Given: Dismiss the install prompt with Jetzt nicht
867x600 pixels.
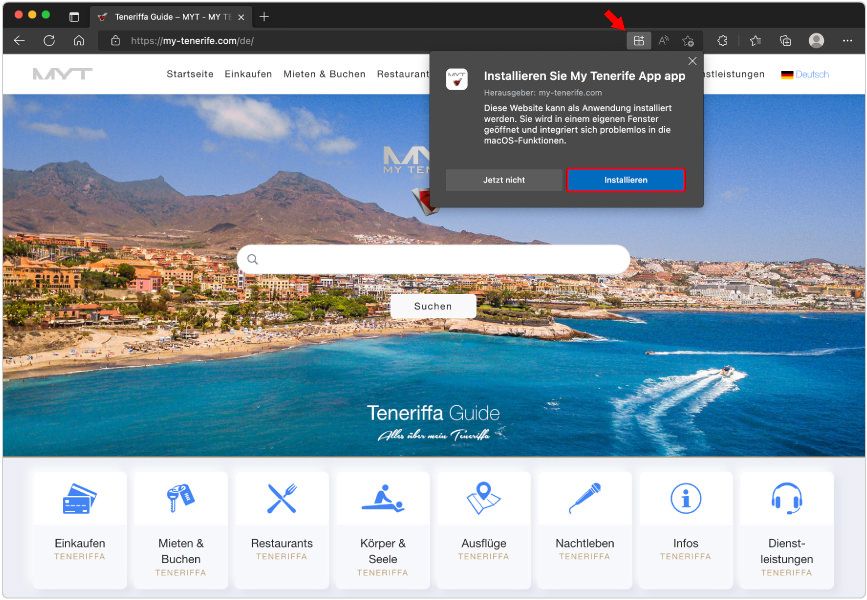Looking at the screenshot, I should (x=504, y=180).
